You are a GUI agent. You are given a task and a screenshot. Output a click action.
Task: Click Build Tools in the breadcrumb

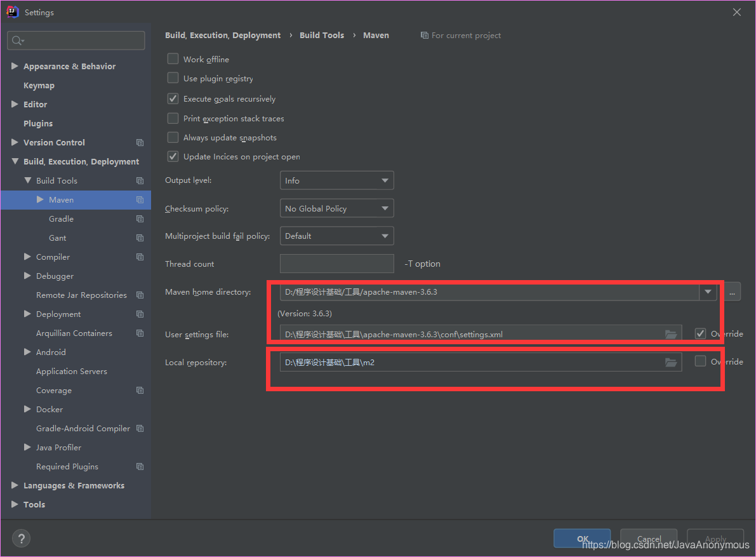(322, 35)
